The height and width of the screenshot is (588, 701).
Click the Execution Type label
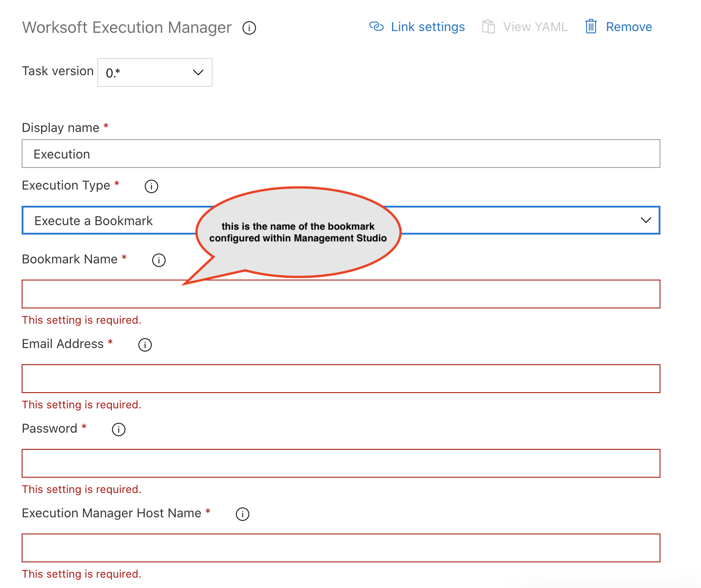pos(66,185)
